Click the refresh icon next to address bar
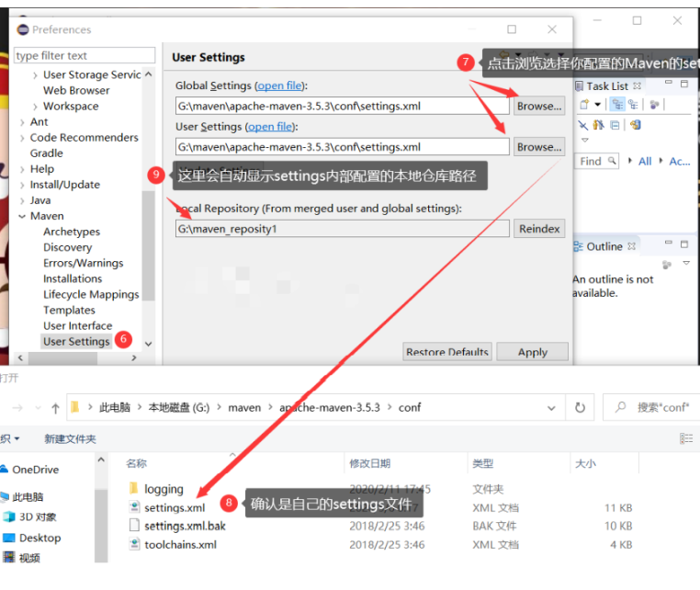Screen dimensions: 700x590 (580, 407)
